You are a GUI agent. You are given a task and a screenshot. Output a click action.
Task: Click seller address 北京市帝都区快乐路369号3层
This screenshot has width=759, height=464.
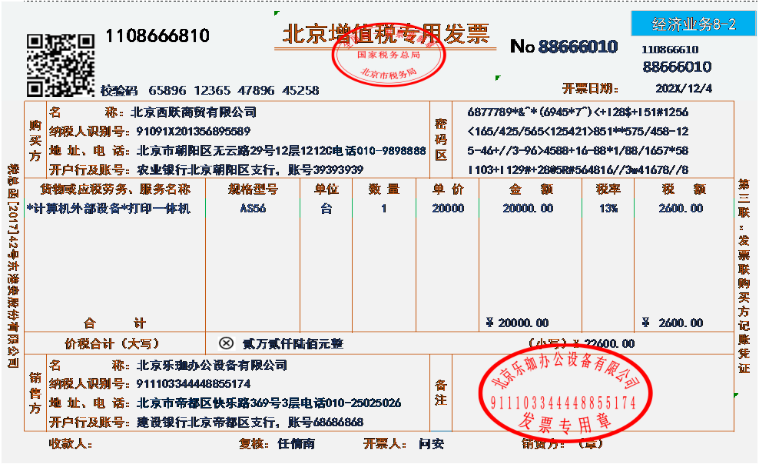[218, 403]
